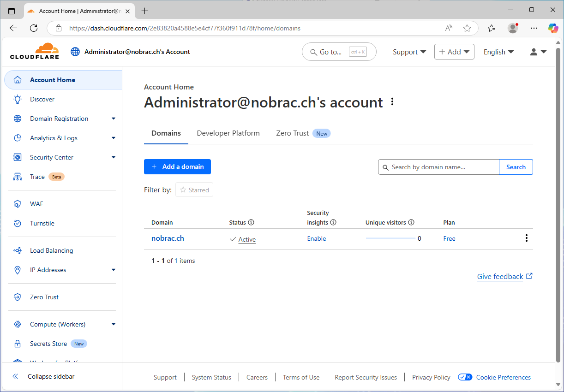Image resolution: width=564 pixels, height=392 pixels.
Task: Click the Active status label
Action: pos(247,239)
